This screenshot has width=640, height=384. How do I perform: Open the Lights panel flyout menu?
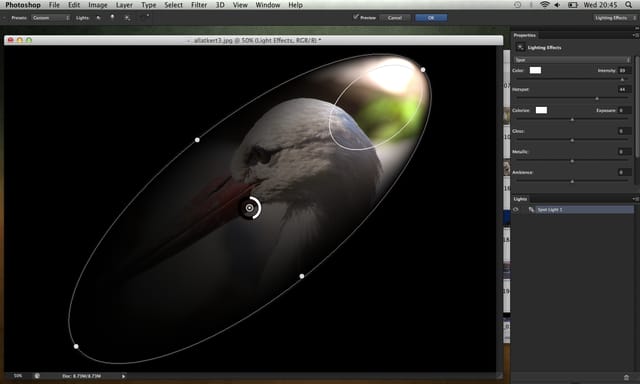(635, 199)
